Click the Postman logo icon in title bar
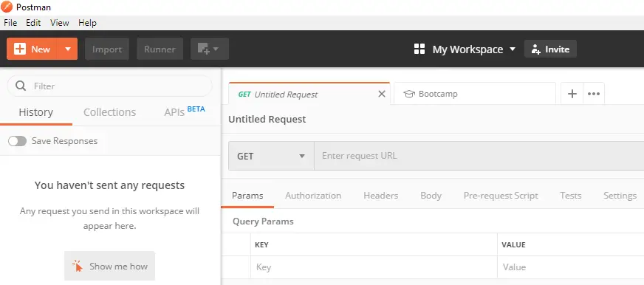Image resolution: width=644 pixels, height=285 pixels. click(x=7, y=7)
